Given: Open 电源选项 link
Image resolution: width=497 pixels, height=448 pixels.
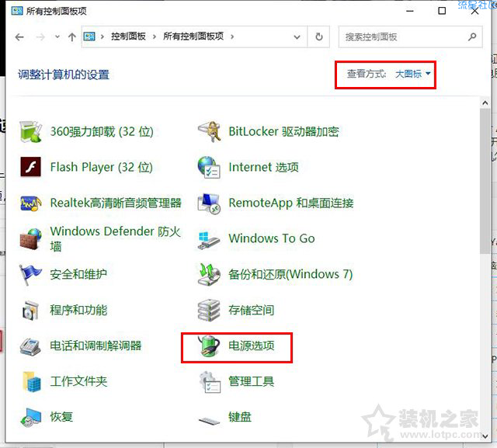Looking at the screenshot, I should click(252, 346).
